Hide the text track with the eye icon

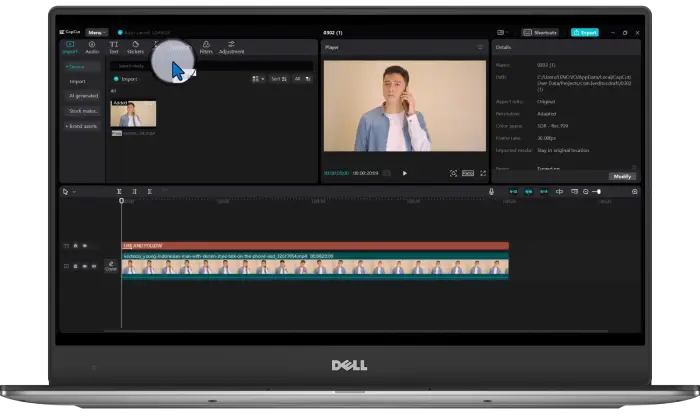click(85, 246)
